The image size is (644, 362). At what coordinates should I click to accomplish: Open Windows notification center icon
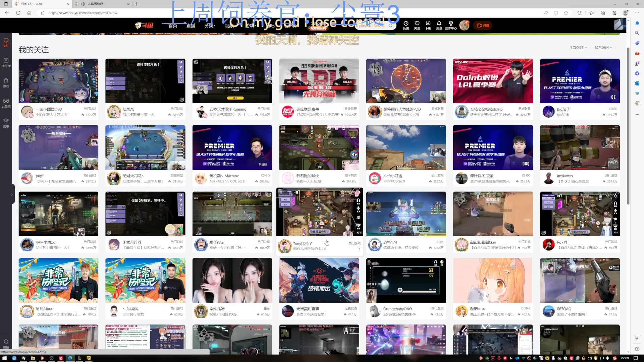pyautogui.click(x=636, y=358)
